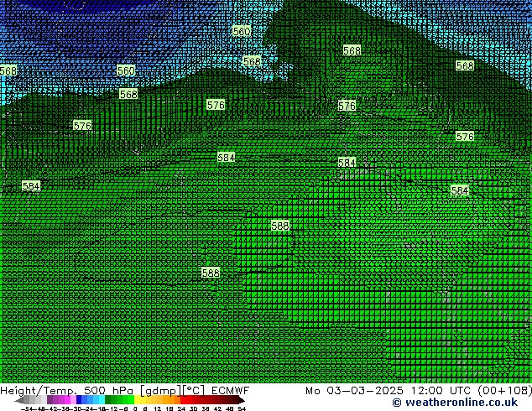Select the rightmost 568 contour label
Viewport: 532px width, 411px height.
click(465, 65)
